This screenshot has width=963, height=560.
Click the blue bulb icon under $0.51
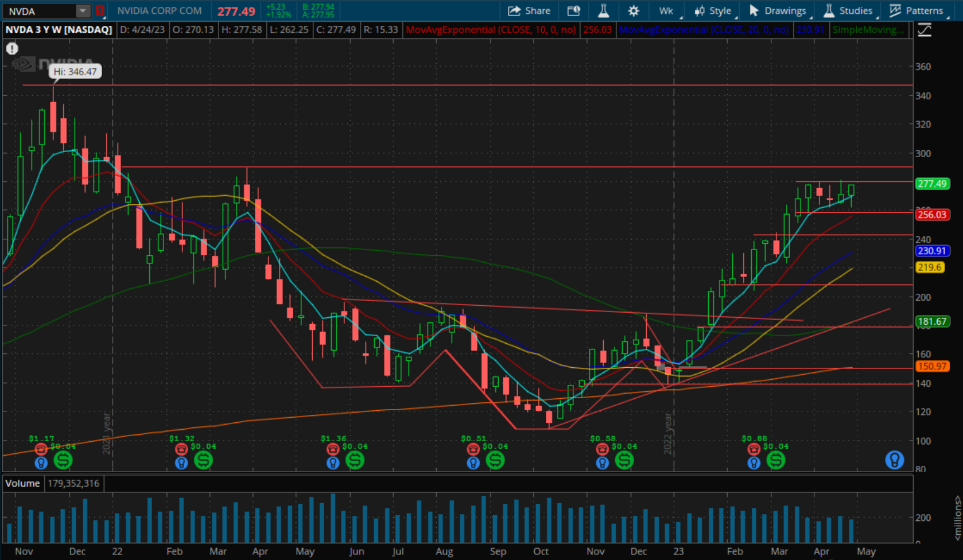tap(473, 462)
